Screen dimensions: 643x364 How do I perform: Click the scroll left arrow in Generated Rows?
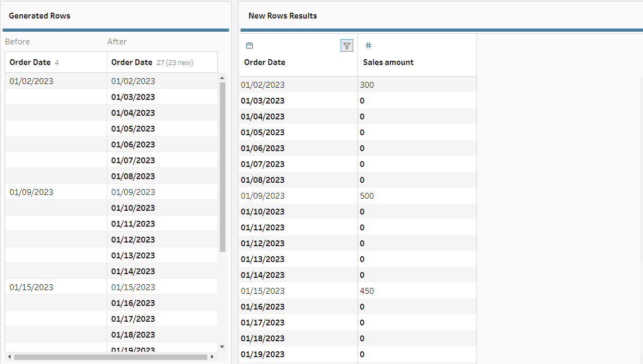pyautogui.click(x=9, y=357)
